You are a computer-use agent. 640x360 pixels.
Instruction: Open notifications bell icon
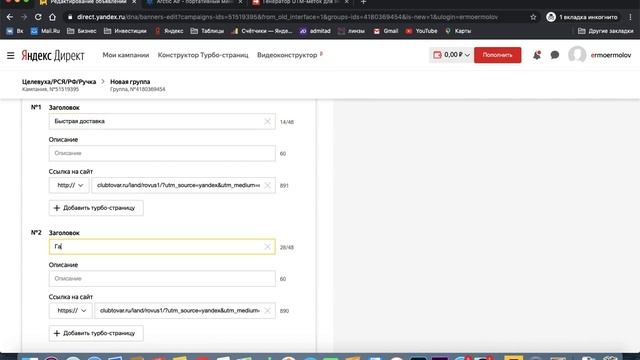coord(537,55)
